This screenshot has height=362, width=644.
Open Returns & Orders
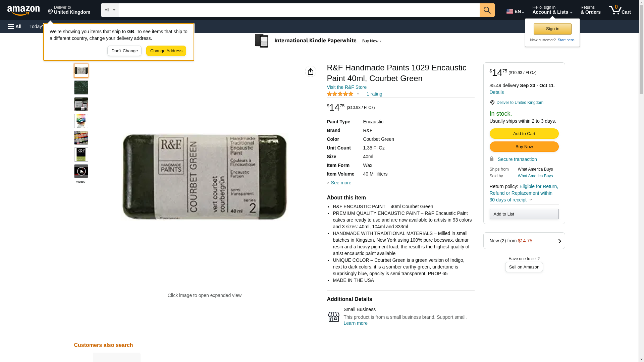pos(590,10)
